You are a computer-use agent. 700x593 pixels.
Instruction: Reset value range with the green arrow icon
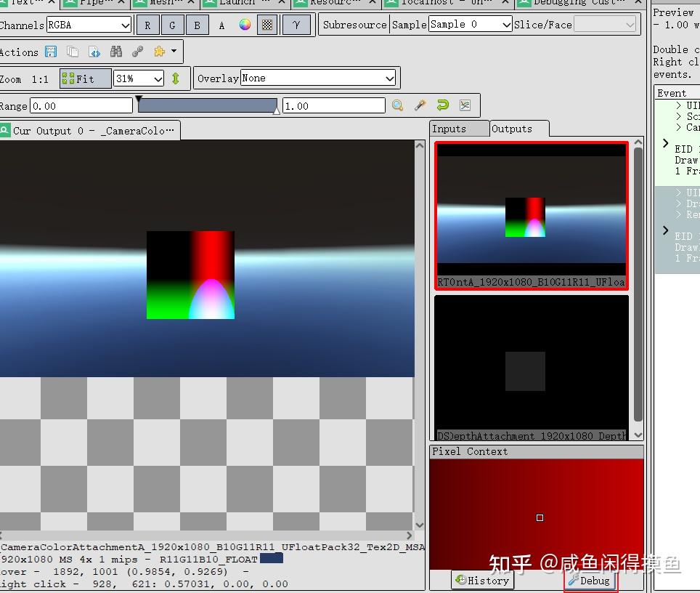[x=443, y=105]
